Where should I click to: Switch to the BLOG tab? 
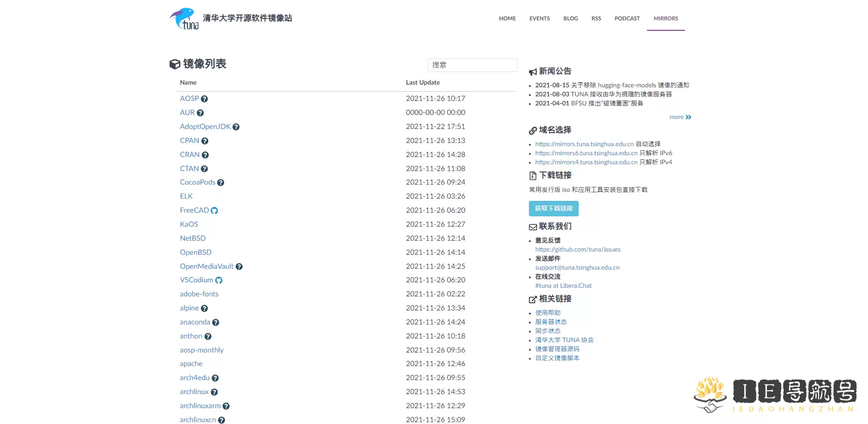coord(570,19)
